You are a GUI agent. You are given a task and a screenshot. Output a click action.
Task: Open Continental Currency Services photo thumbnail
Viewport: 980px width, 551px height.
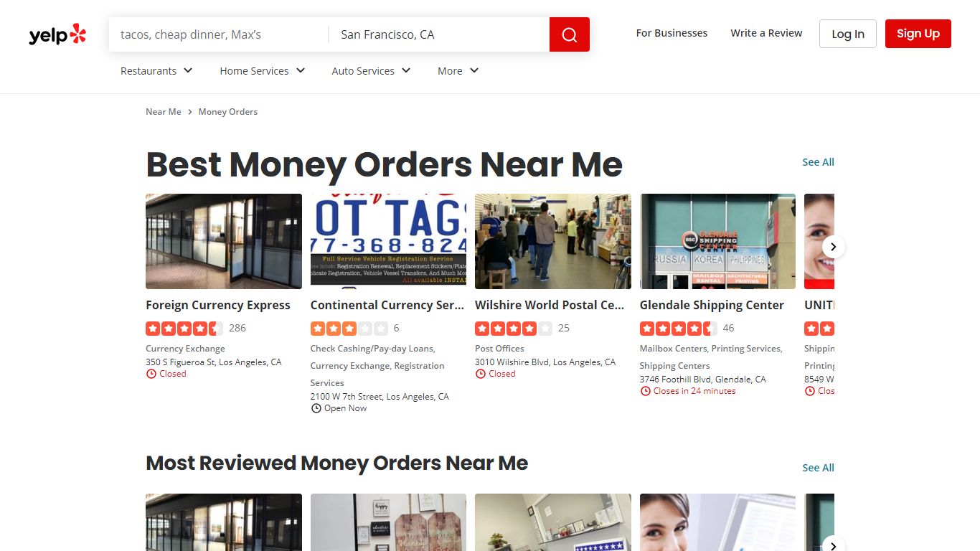point(388,241)
